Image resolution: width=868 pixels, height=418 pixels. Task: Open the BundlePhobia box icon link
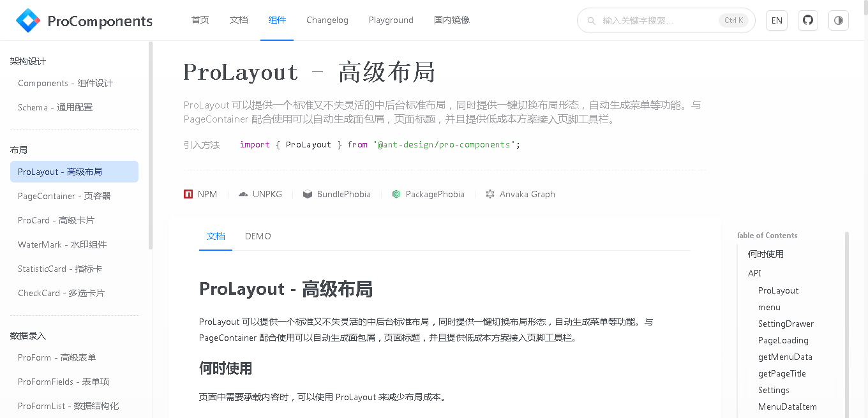pyautogui.click(x=308, y=194)
